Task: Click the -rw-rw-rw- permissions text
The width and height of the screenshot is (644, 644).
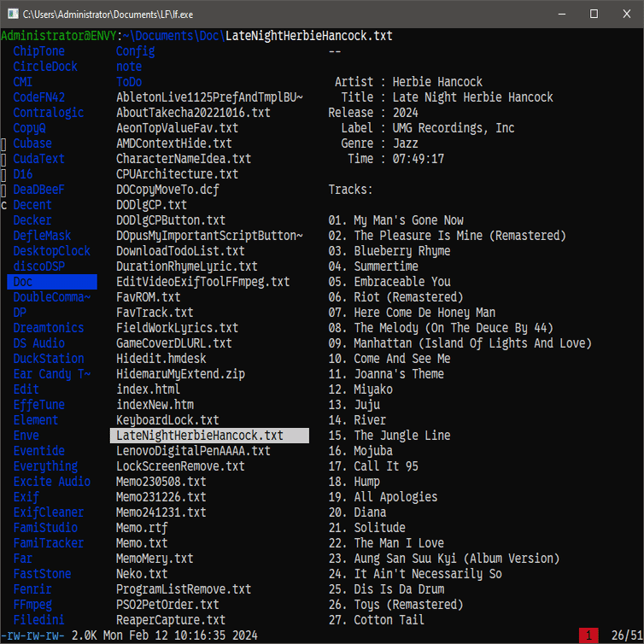Action: (32, 635)
